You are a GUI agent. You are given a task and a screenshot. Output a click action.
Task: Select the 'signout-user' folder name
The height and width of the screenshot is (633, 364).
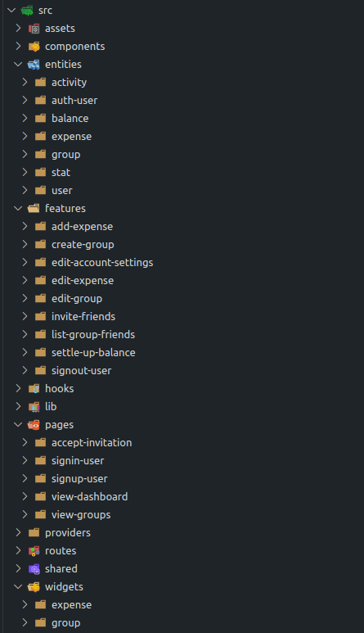[82, 371]
